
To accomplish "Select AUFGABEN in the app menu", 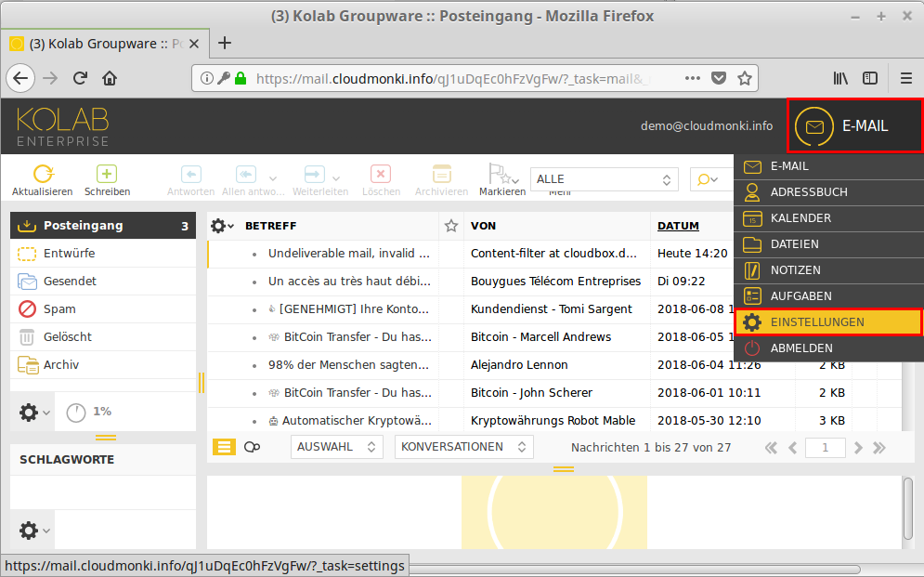I will 828,295.
